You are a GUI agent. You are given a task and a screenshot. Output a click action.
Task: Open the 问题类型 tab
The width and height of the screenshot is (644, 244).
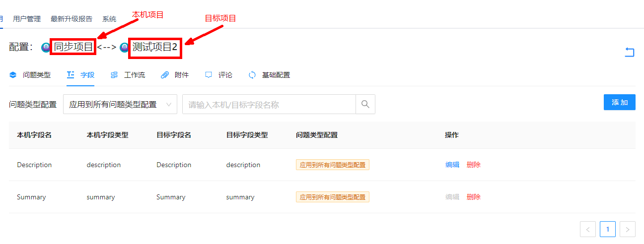pos(30,75)
